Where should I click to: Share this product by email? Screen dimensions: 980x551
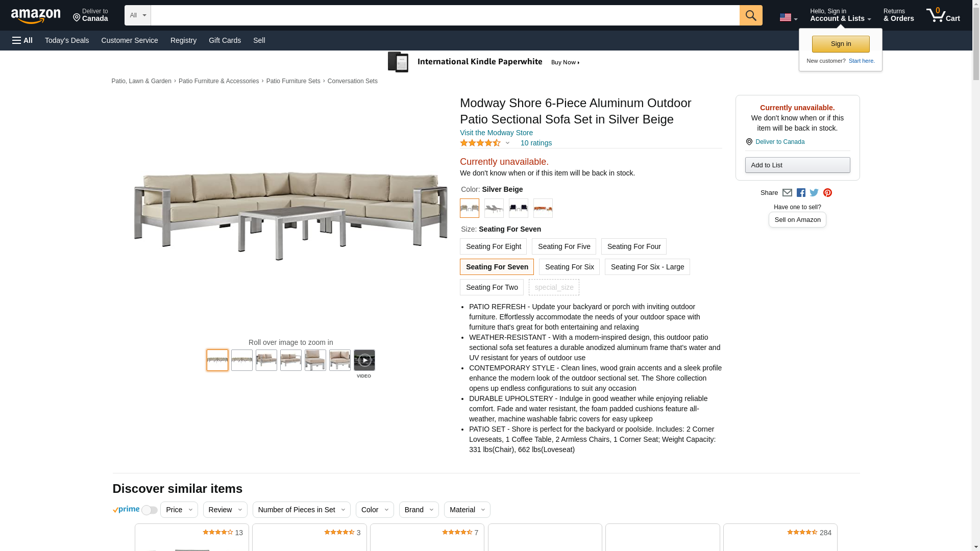[787, 193]
